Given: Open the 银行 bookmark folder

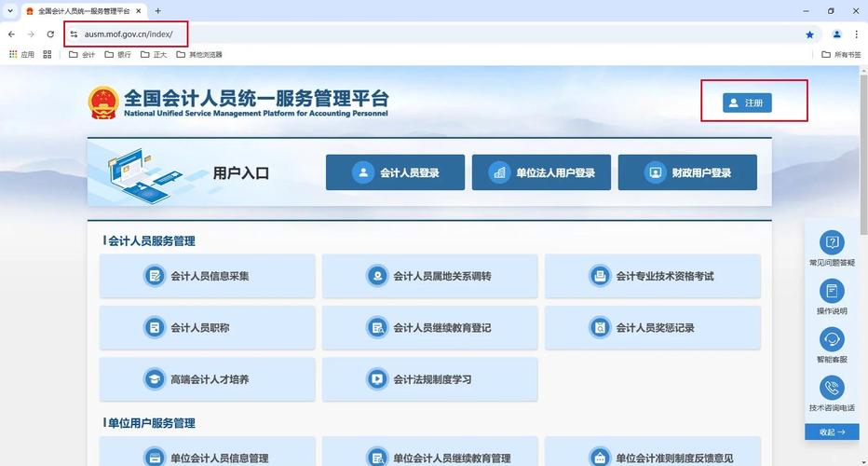Looking at the screenshot, I should (x=118, y=54).
